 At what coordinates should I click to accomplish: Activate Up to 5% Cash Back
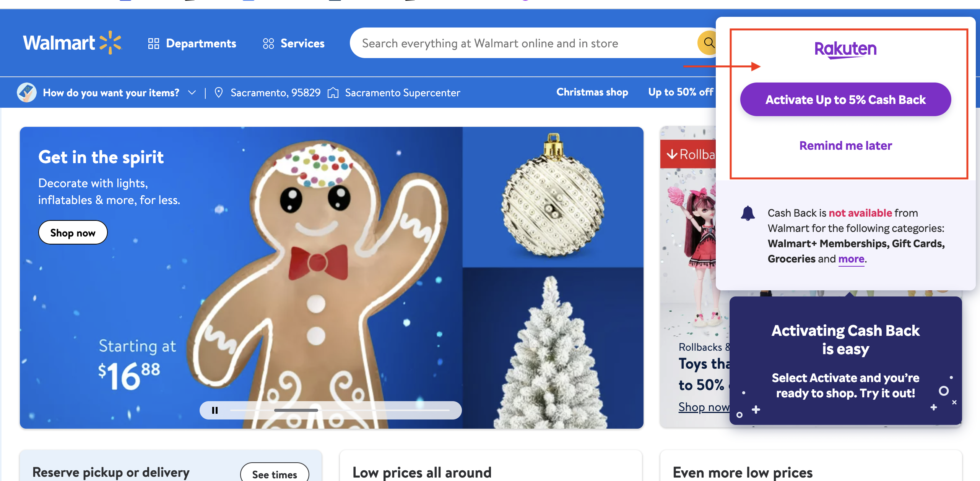[x=845, y=99]
